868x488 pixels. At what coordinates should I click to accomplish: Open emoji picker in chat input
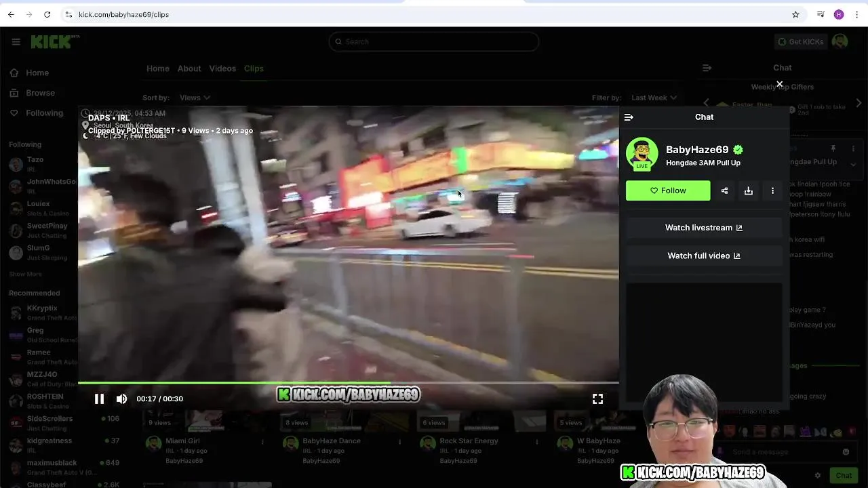846,452
